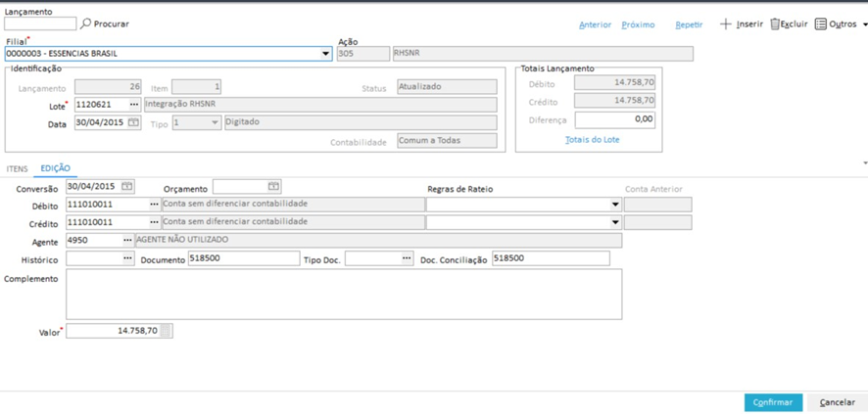Open Débito account lookup ellipsis
This screenshot has height=414, width=868.
(x=155, y=204)
